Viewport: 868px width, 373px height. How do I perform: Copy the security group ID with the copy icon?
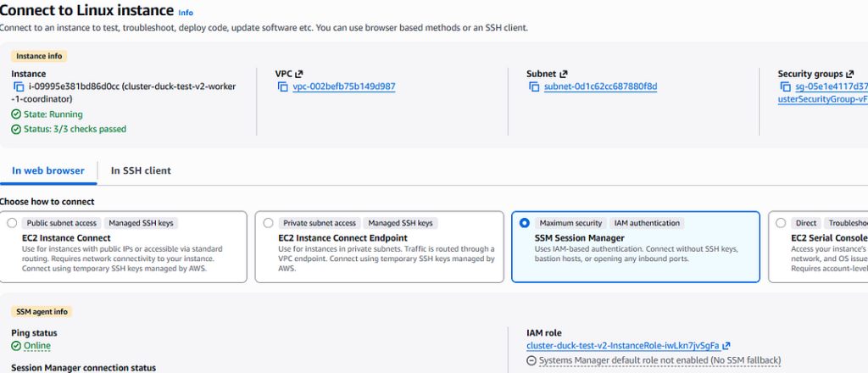pos(786,86)
